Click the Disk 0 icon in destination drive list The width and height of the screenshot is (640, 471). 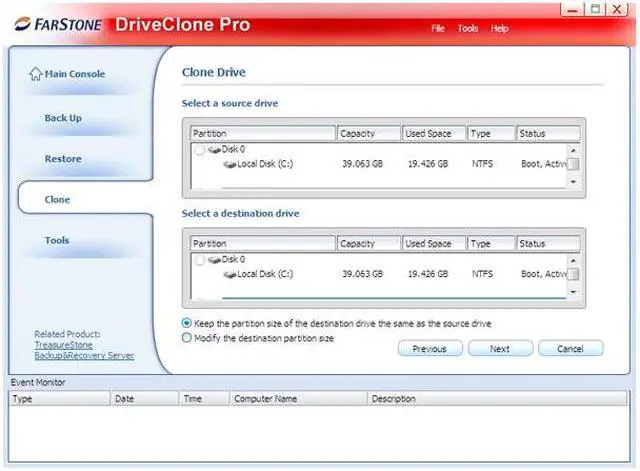(x=214, y=260)
